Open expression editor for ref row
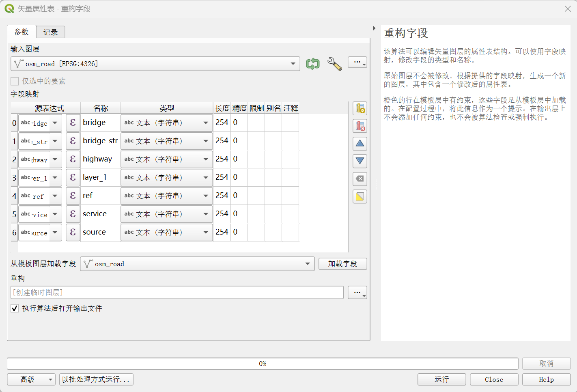This screenshot has width=577, height=392. pos(73,196)
